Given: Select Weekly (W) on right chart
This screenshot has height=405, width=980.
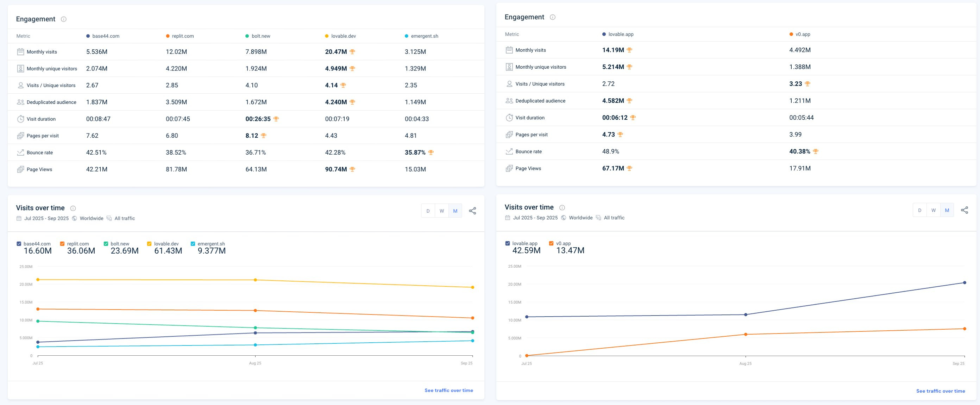Looking at the screenshot, I should pyautogui.click(x=933, y=210).
